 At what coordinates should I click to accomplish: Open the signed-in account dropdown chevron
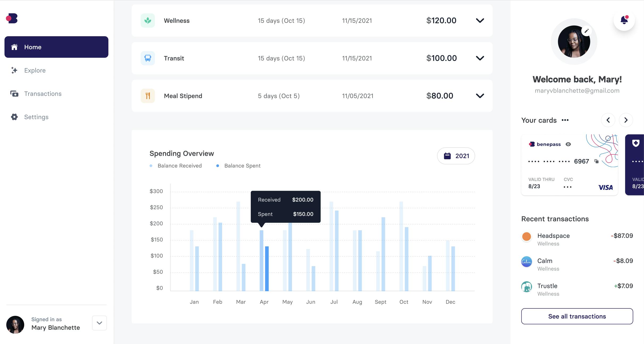pos(99,323)
